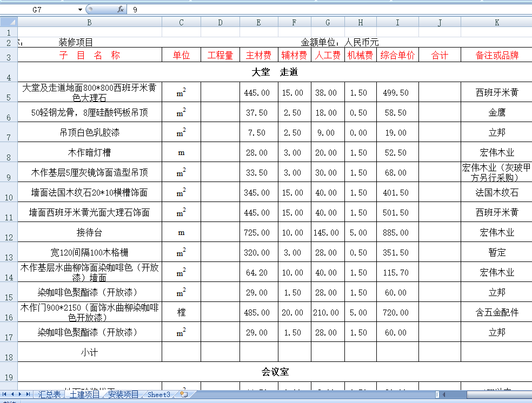The image size is (532, 403).
Task: Select row 7 header
Action: pos(9,132)
